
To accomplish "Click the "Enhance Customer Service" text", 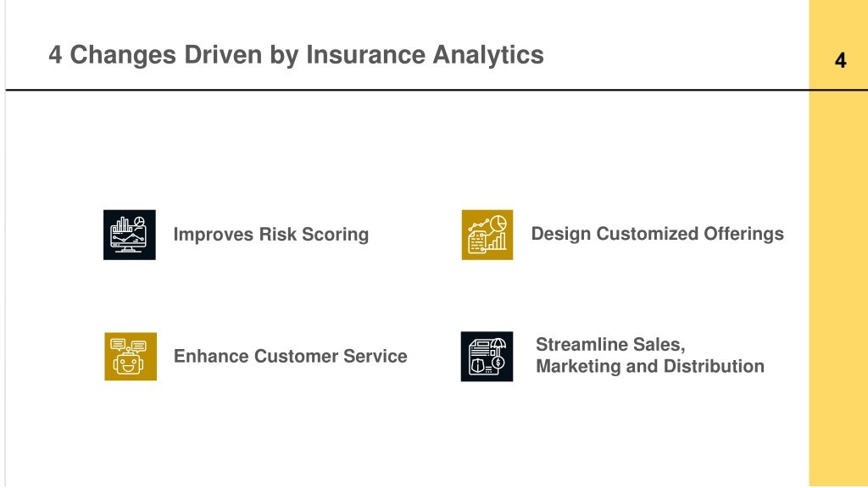I will pyautogui.click(x=291, y=357).
